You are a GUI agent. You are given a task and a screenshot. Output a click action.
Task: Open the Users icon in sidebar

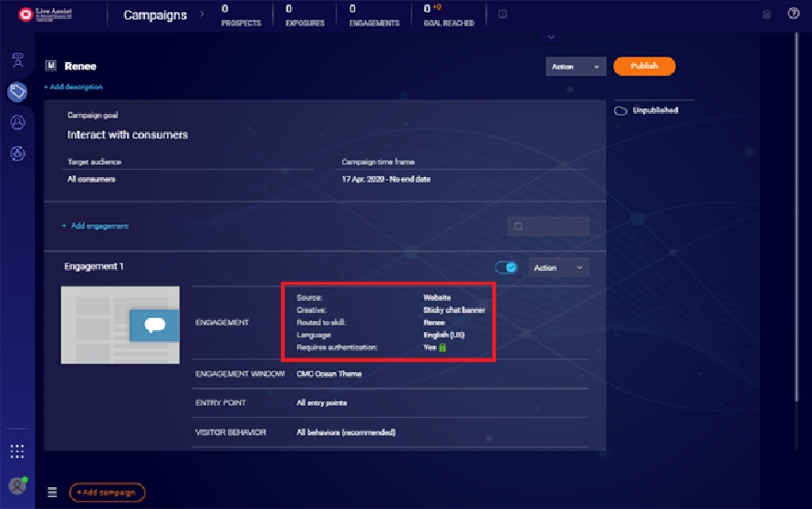point(17,122)
